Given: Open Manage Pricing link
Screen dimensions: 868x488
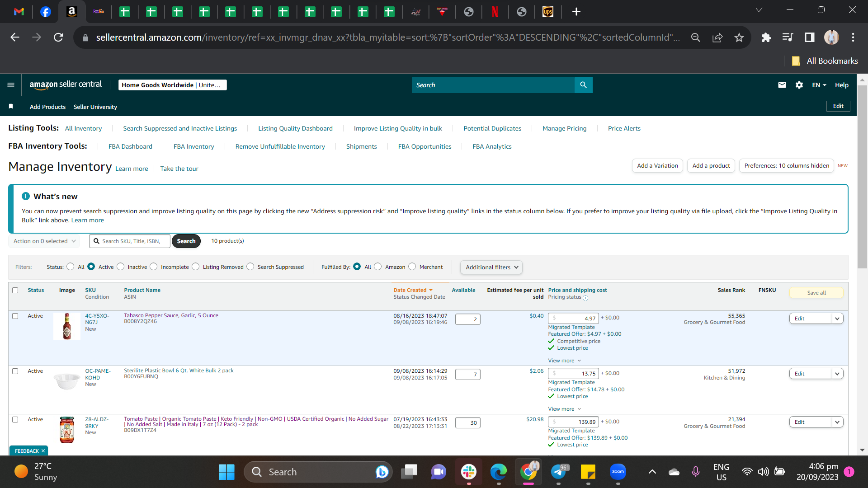Looking at the screenshot, I should pos(564,128).
